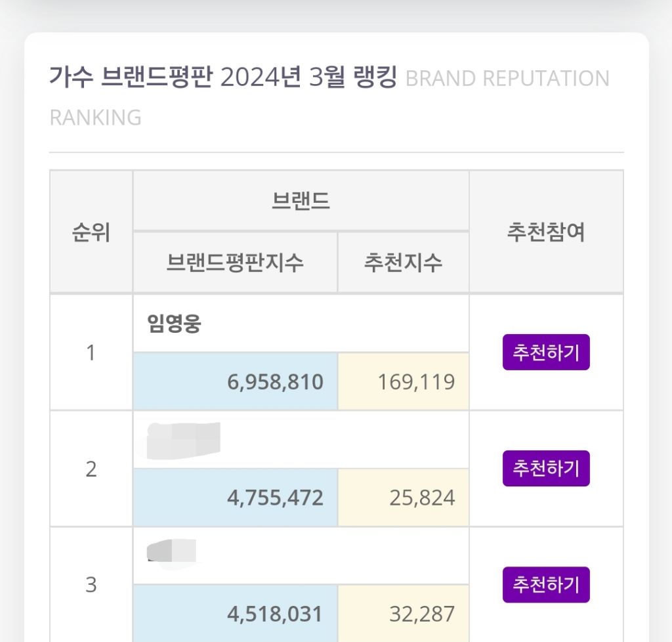Select the 임영웅 brand name

point(174,324)
